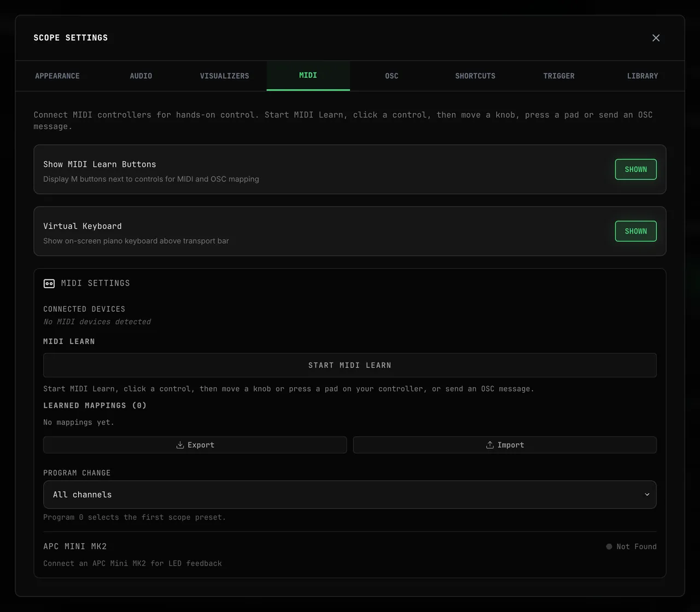Screen dimensions: 700x612
Task: Click "Display M buttons next to controls" description
Action: click(151, 179)
